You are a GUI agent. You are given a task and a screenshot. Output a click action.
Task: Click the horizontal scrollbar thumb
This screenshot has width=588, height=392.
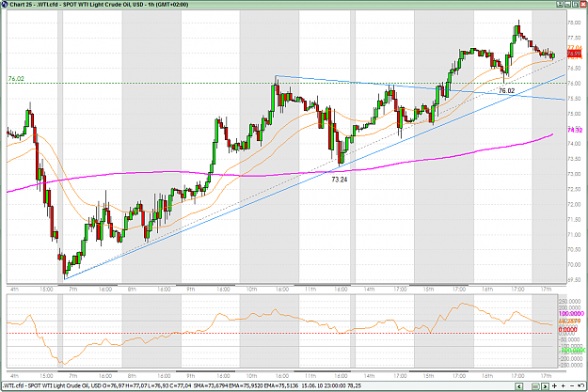coord(535,386)
